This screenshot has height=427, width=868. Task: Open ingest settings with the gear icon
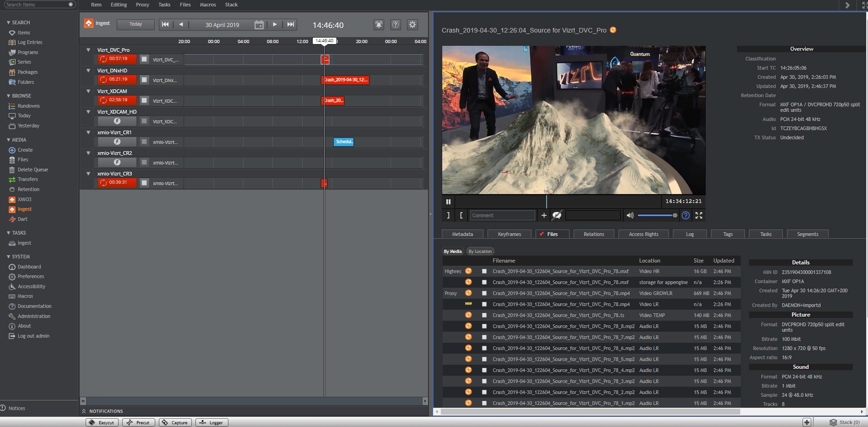(x=412, y=25)
